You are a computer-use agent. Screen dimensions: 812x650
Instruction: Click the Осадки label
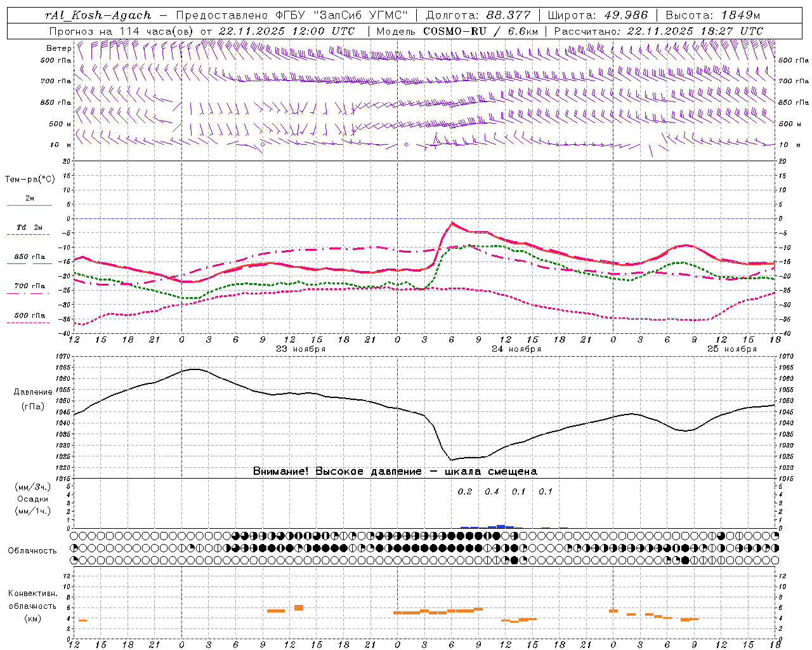pos(32,499)
